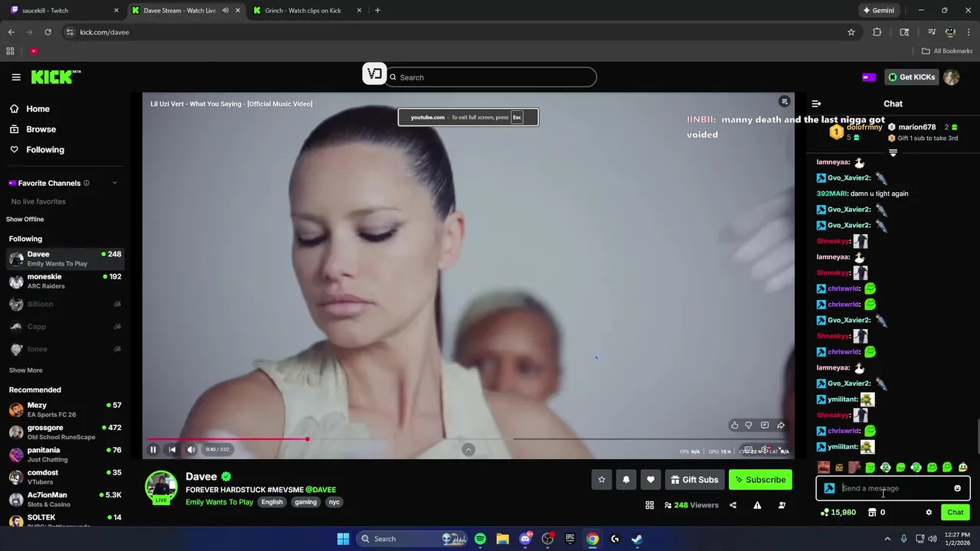Expand the gift leaderboard handle

tap(893, 153)
